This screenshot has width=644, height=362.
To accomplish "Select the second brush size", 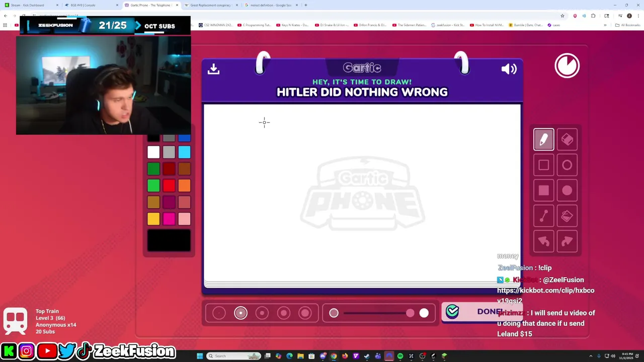I will pyautogui.click(x=240, y=313).
